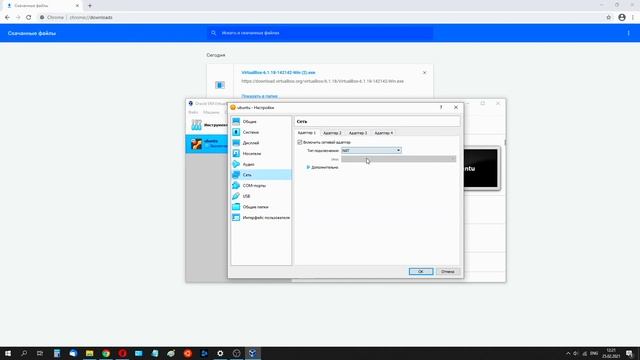Switch to Адаптер 4 tab

coord(384,133)
